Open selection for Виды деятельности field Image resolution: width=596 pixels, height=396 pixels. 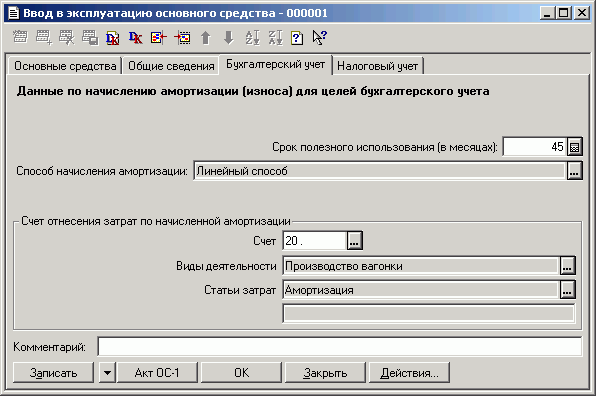(x=567, y=266)
